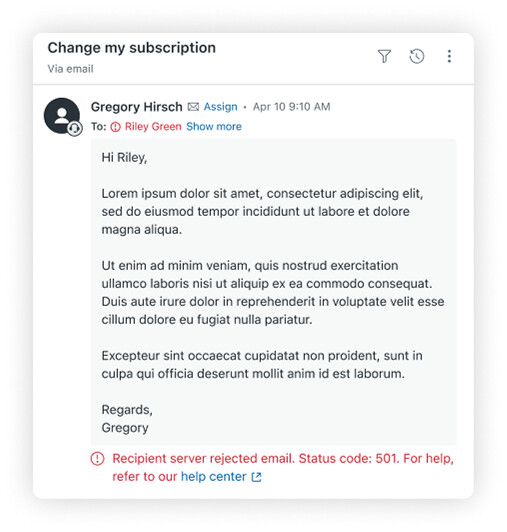Image resolution: width=507 pixels, height=532 pixels.
Task: Click the Regards, Gregory signature text
Action: pyautogui.click(x=127, y=419)
